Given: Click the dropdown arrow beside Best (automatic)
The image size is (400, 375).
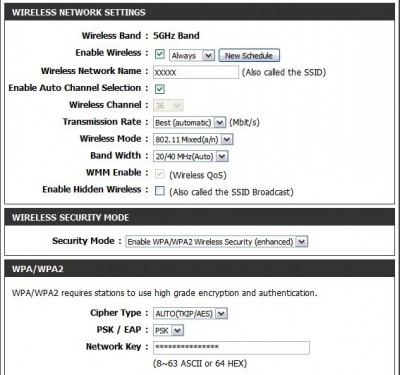Looking at the screenshot, I should (x=220, y=123).
